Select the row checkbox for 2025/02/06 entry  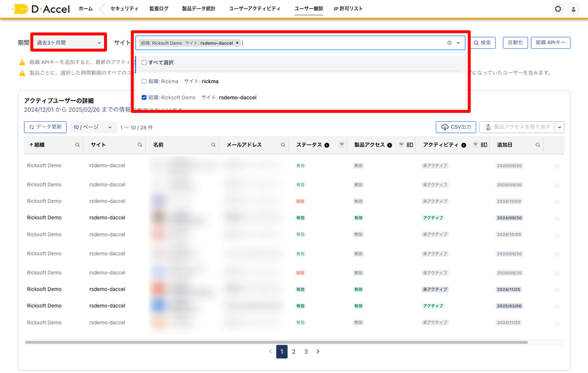(x=557, y=306)
